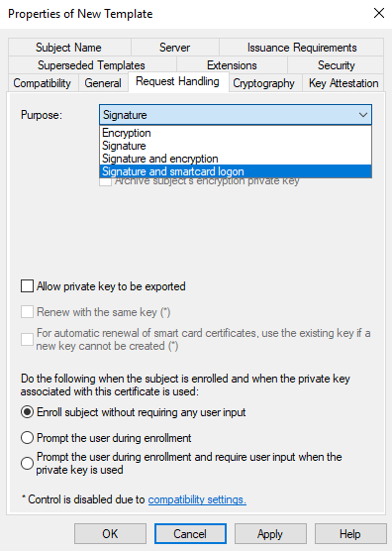Open the Issuance Requirements tab
This screenshot has width=392, height=551.
coord(302,48)
